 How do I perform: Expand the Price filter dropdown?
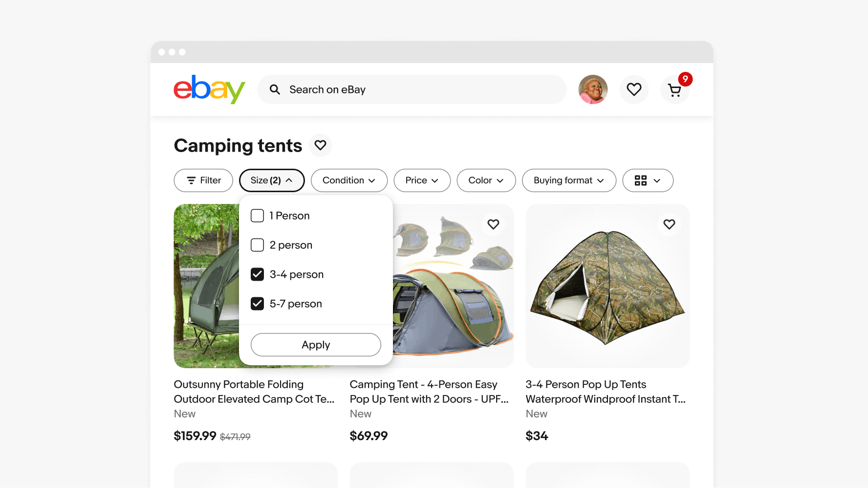(422, 180)
